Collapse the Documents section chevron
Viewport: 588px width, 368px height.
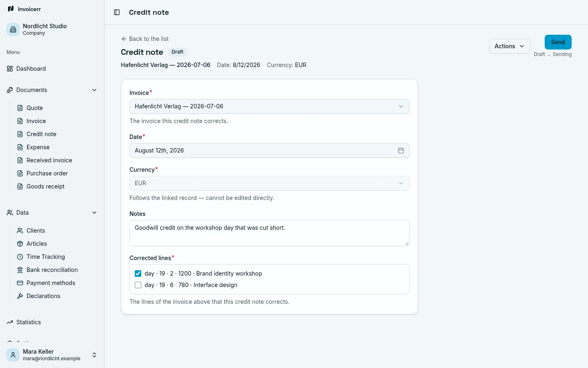(94, 90)
